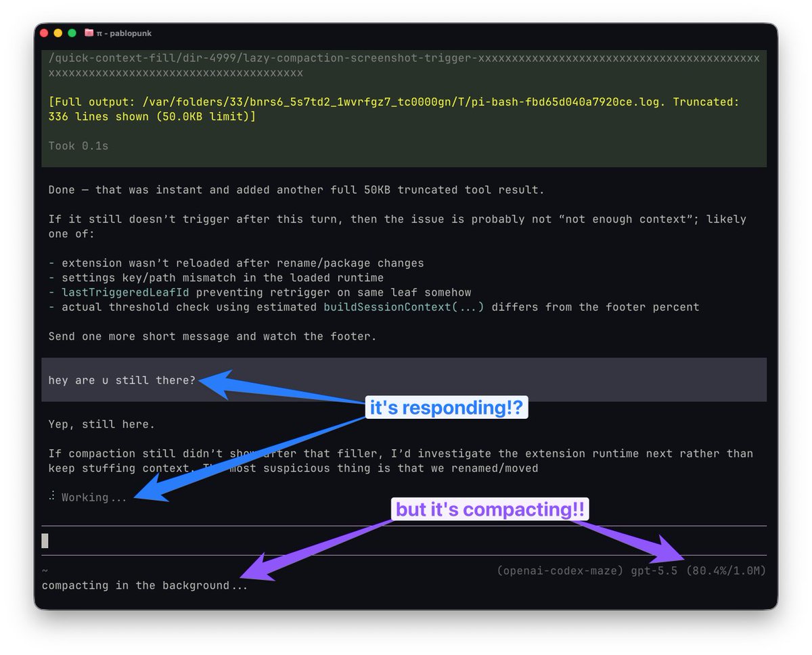Click the folder icon in the title bar

coord(89,33)
